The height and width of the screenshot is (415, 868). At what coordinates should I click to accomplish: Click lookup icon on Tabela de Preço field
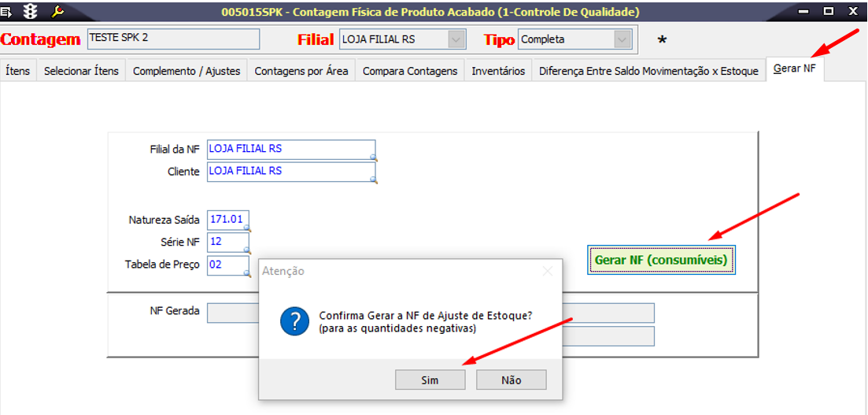point(247,273)
